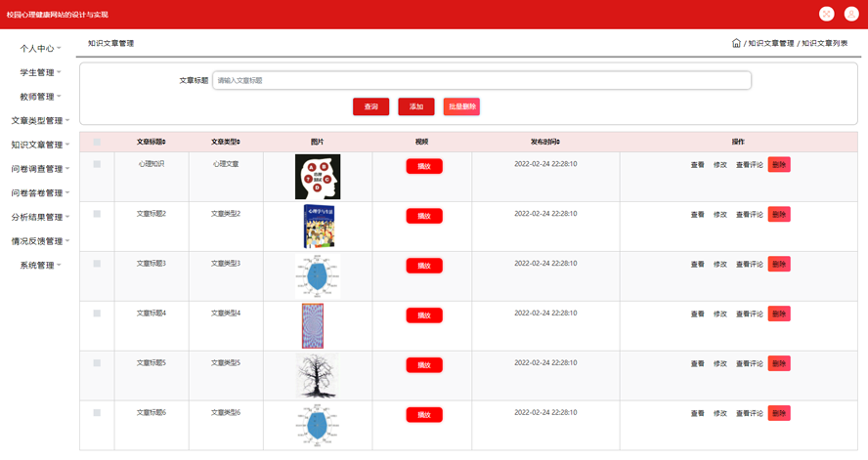Screen dimensions: 868x460
Task: Open the user profile icon in header
Action: [x=851, y=14]
